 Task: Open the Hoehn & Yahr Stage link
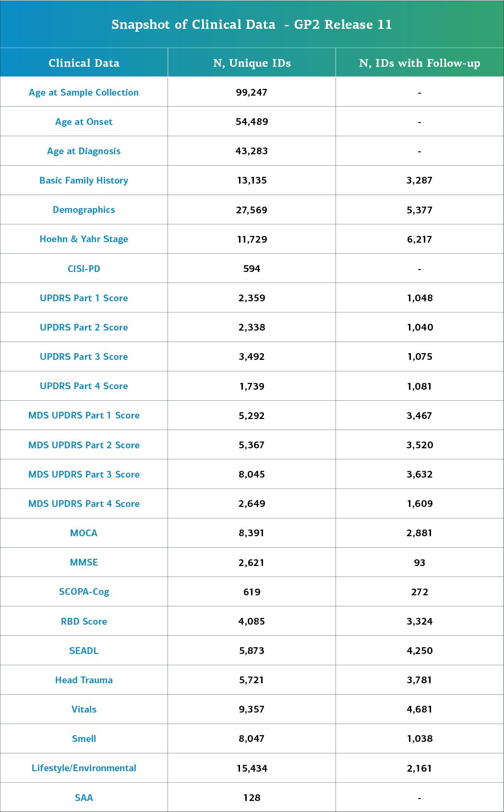(84, 239)
